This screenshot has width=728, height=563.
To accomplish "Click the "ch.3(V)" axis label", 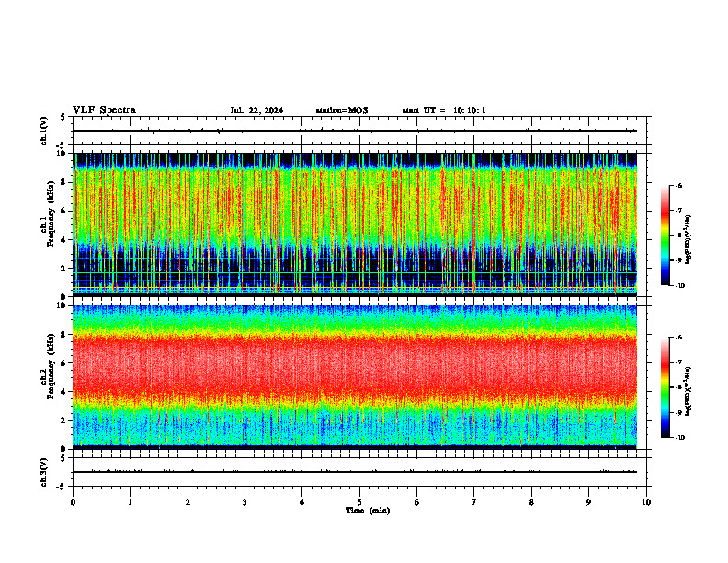I will pos(44,472).
